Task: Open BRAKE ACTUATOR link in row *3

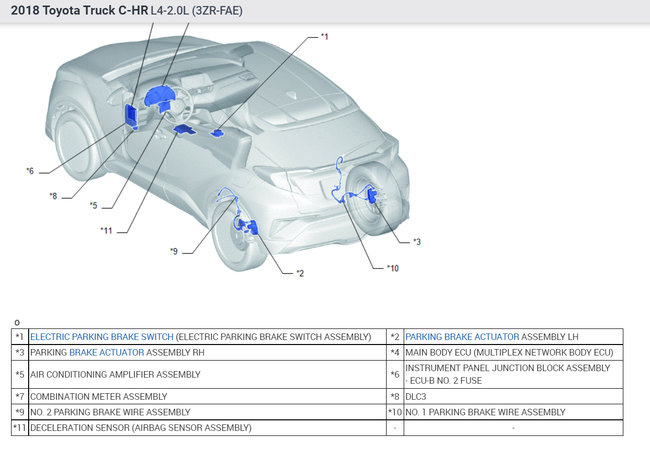Action: click(x=107, y=352)
